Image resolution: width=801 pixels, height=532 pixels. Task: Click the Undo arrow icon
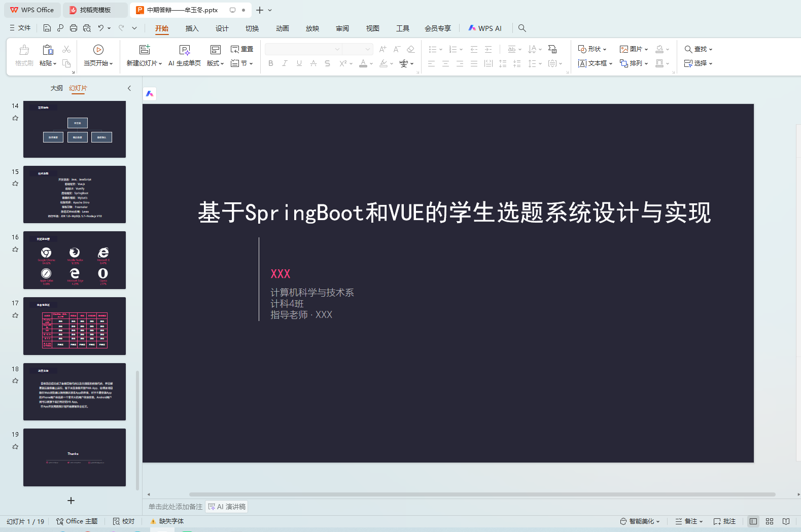coord(101,28)
